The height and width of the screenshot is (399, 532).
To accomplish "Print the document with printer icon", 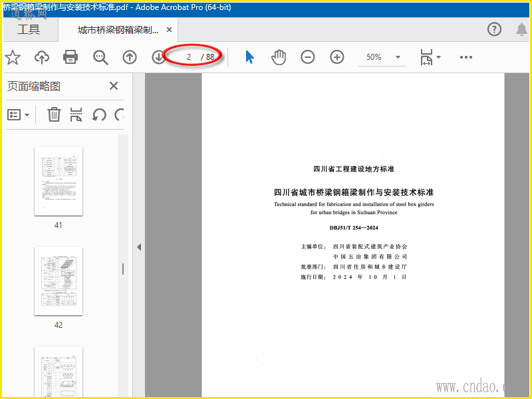I will pyautogui.click(x=70, y=57).
